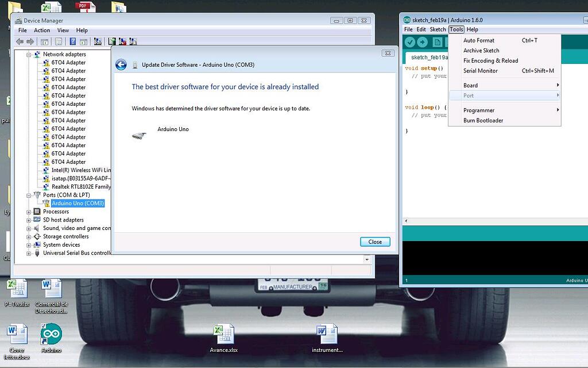This screenshot has height=368, width=588.
Task: Click the New sketch icon in Arduino IDE
Action: point(437,43)
